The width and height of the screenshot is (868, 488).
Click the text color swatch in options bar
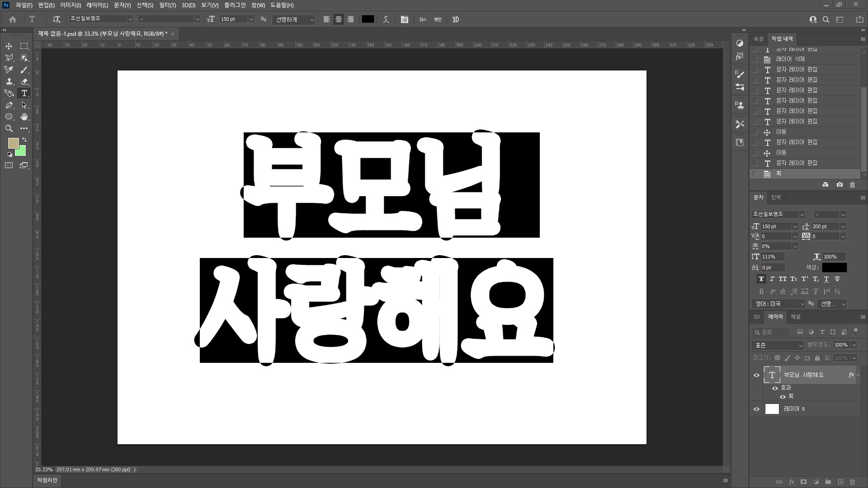pyautogui.click(x=368, y=19)
